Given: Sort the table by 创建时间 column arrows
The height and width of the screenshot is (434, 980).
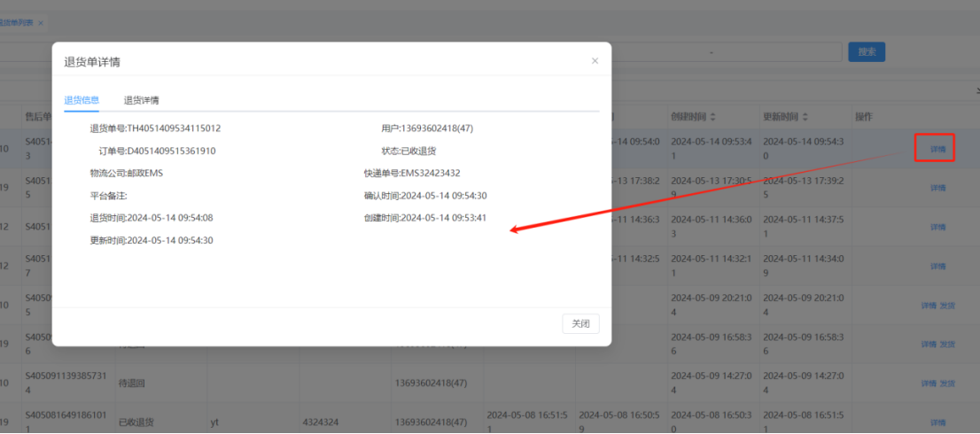Looking at the screenshot, I should click(712, 118).
